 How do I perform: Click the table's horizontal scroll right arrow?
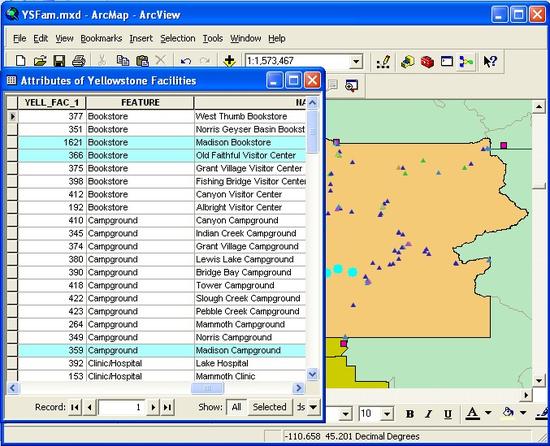coord(299,388)
